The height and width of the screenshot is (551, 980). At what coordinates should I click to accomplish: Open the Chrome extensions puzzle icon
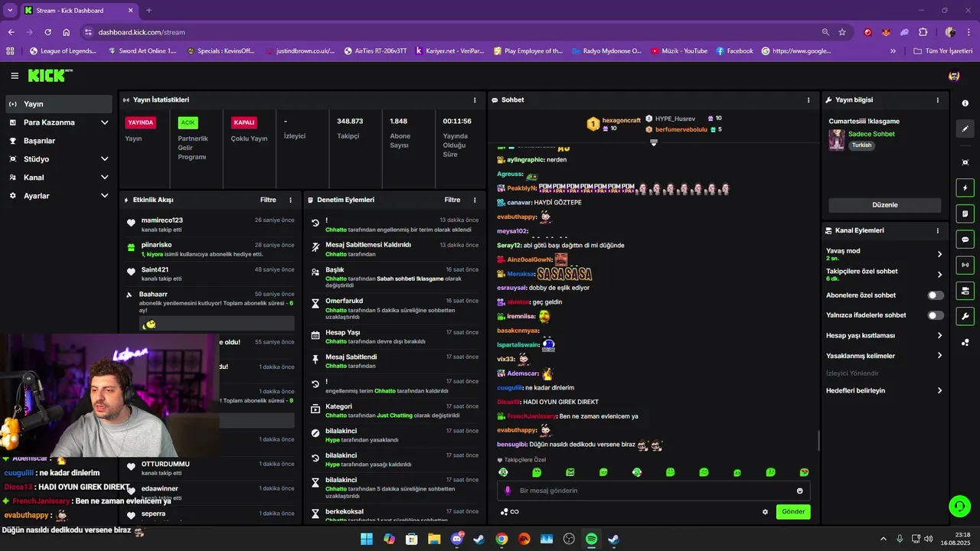(x=923, y=32)
